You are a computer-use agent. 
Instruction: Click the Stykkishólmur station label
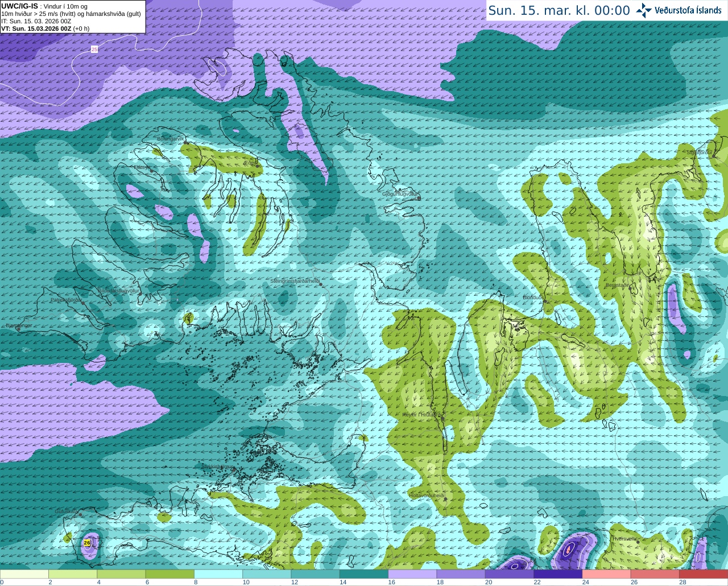tap(218, 467)
